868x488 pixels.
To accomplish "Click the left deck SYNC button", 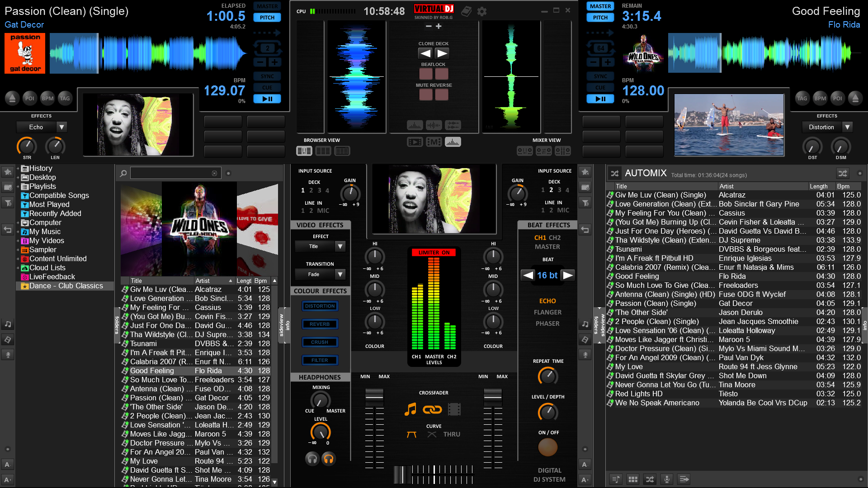I will (x=267, y=76).
